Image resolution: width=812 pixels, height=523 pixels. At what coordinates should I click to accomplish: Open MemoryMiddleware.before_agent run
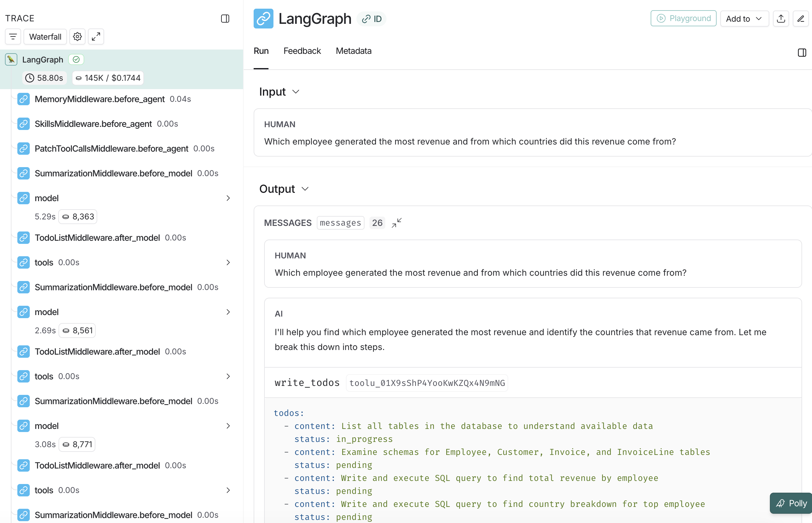click(99, 99)
